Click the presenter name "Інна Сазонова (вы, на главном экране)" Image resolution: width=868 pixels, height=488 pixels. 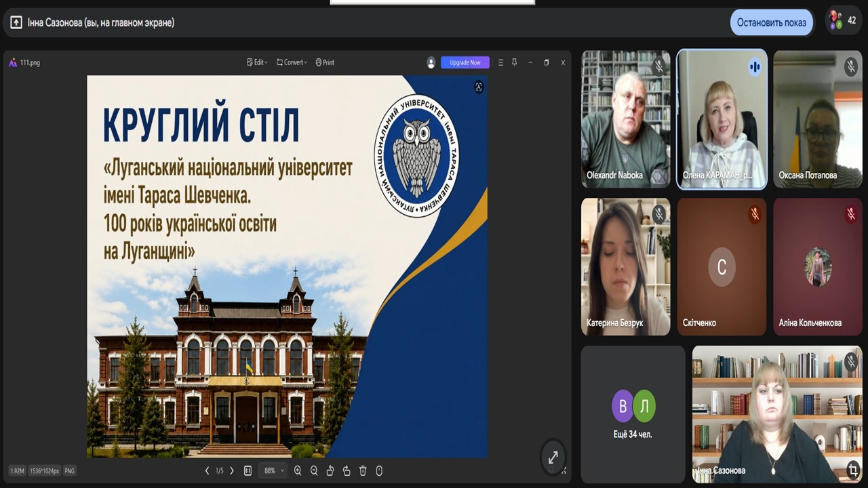pos(101,22)
